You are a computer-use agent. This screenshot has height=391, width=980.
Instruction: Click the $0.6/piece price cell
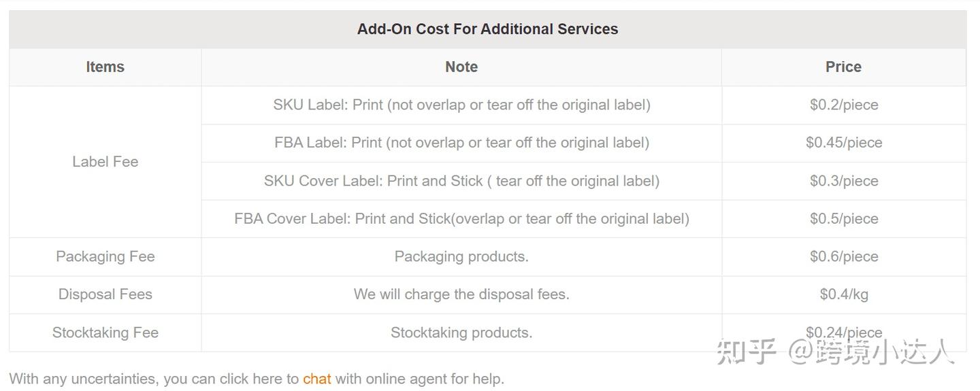(843, 256)
